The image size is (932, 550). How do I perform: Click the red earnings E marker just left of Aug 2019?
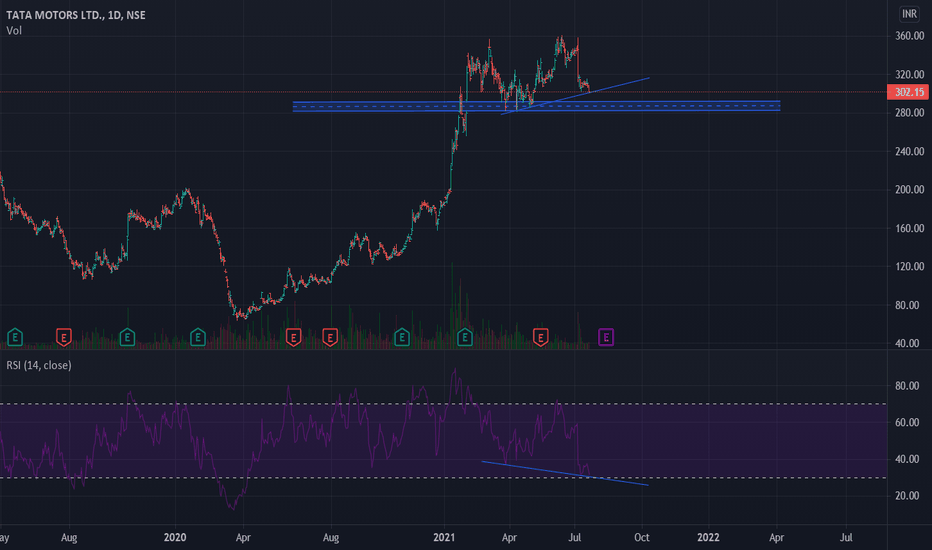click(64, 338)
